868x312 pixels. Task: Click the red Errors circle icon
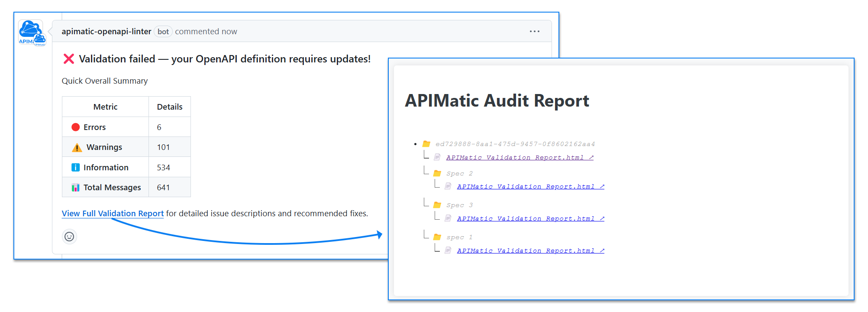[75, 127]
